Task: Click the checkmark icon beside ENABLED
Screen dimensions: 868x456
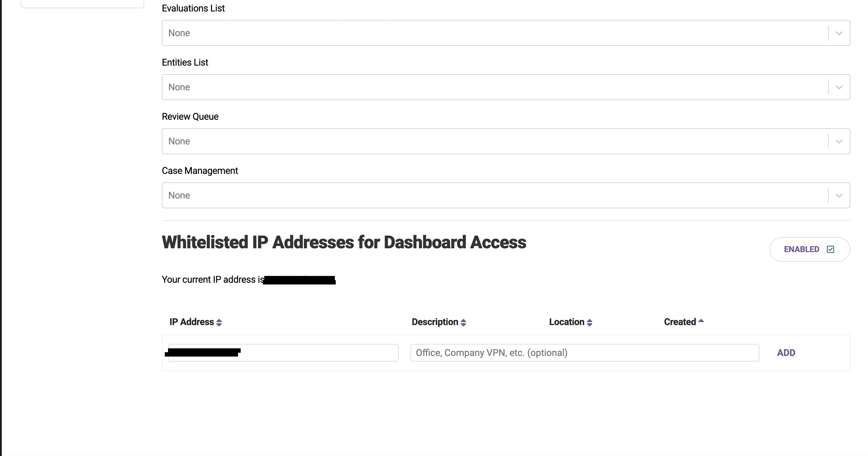Action: [830, 249]
